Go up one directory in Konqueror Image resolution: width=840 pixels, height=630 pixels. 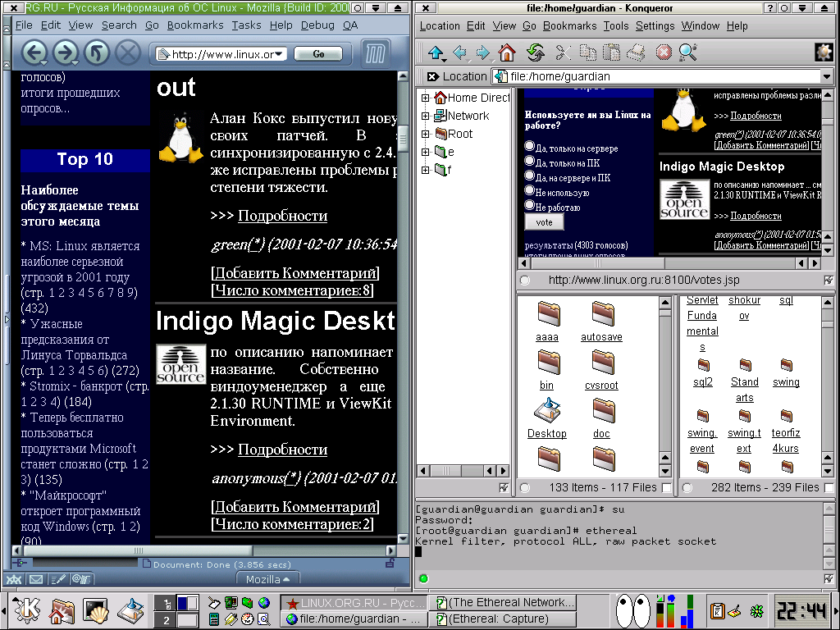(x=436, y=52)
